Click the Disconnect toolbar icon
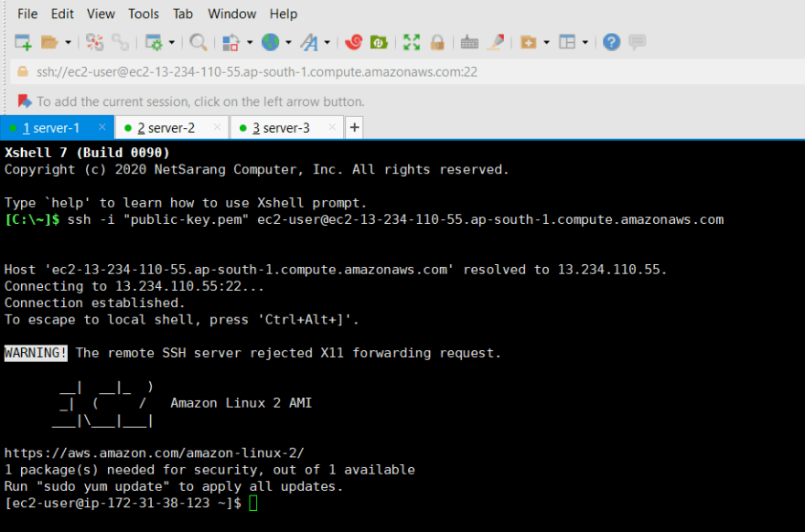The image size is (805, 532). (94, 42)
